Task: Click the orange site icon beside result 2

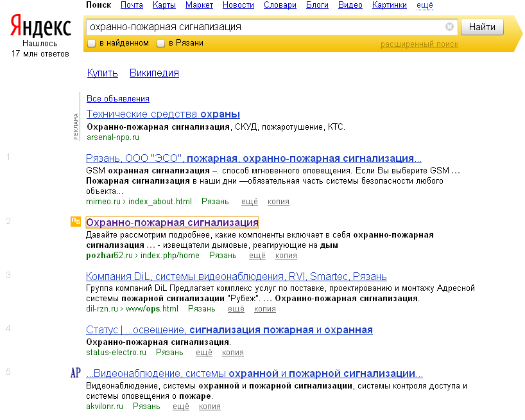Action: point(74,222)
